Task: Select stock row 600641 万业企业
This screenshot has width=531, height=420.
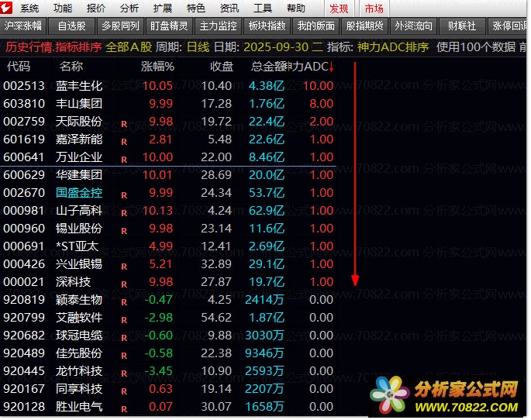Action: click(x=168, y=157)
